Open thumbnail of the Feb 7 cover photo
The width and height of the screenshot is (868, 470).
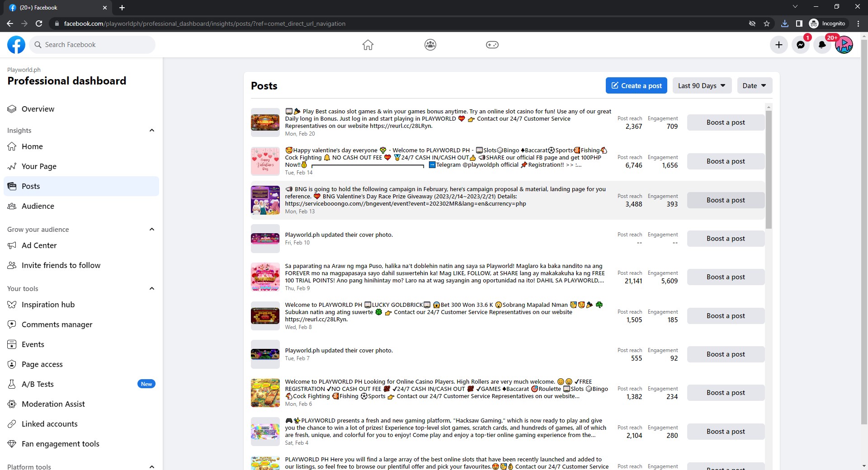tap(265, 354)
